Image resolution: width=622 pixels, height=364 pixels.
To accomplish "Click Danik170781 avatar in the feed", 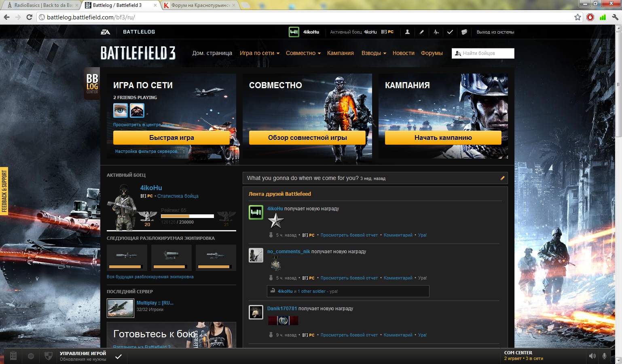I will click(x=256, y=312).
